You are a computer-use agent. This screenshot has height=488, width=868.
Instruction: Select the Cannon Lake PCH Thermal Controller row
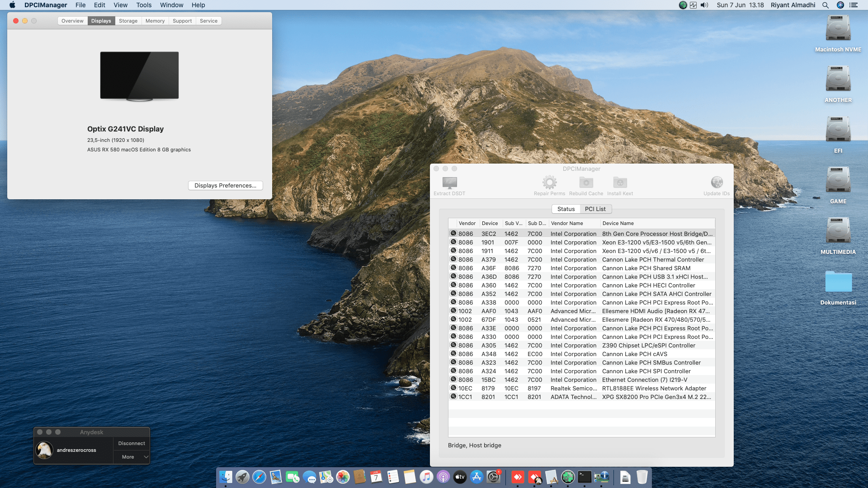pos(581,259)
